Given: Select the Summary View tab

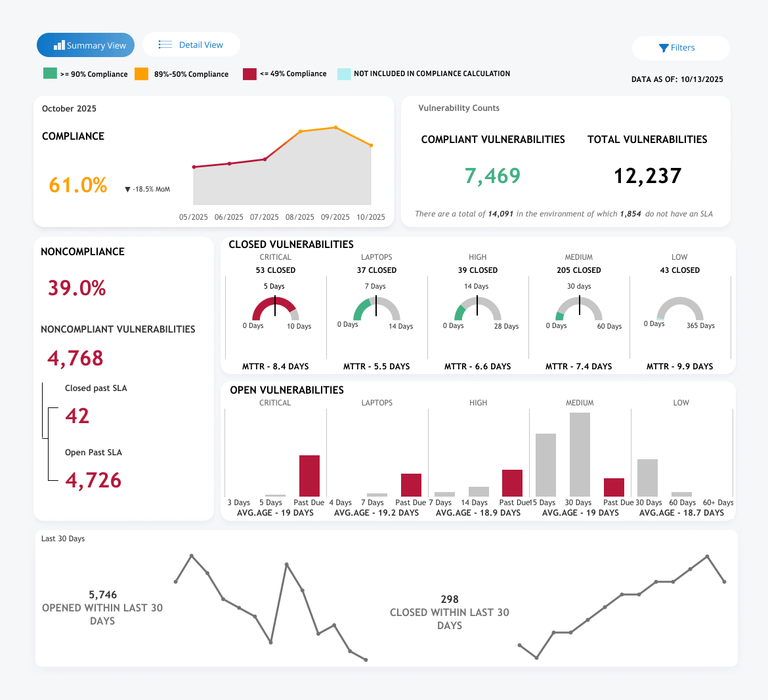Looking at the screenshot, I should pyautogui.click(x=85, y=45).
